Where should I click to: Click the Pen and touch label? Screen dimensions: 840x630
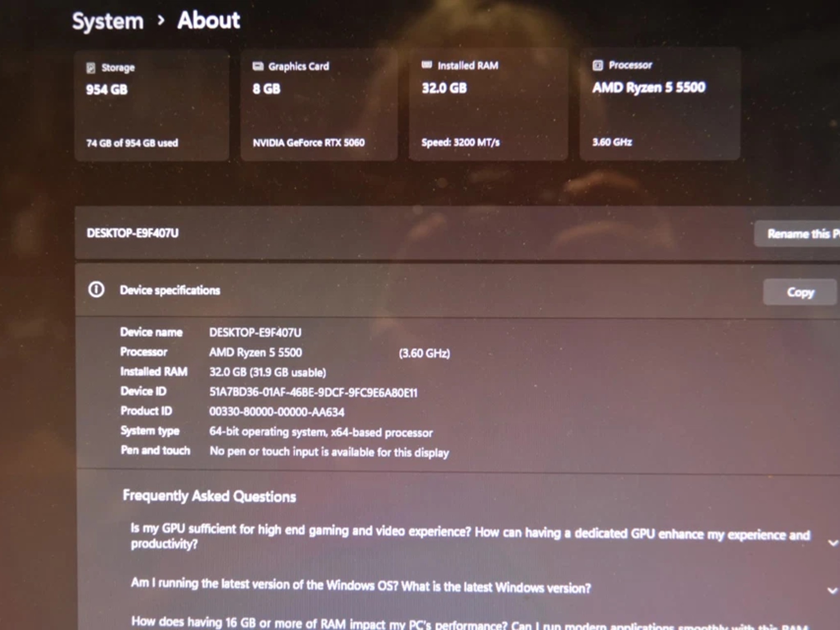point(155,450)
